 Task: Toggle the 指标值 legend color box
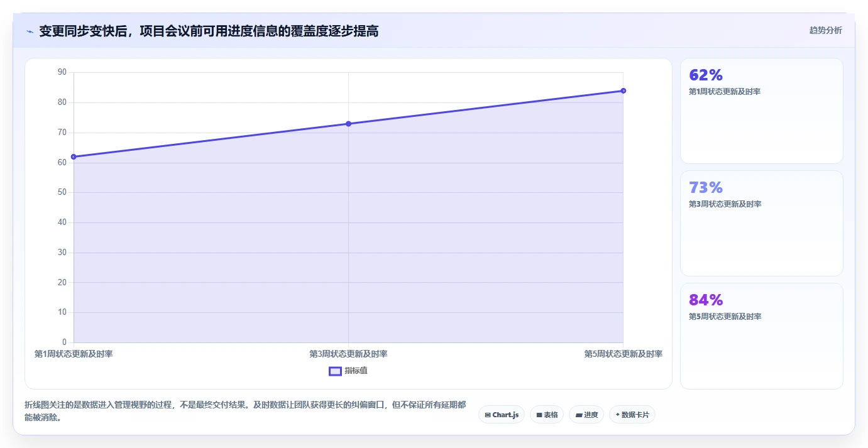[335, 371]
